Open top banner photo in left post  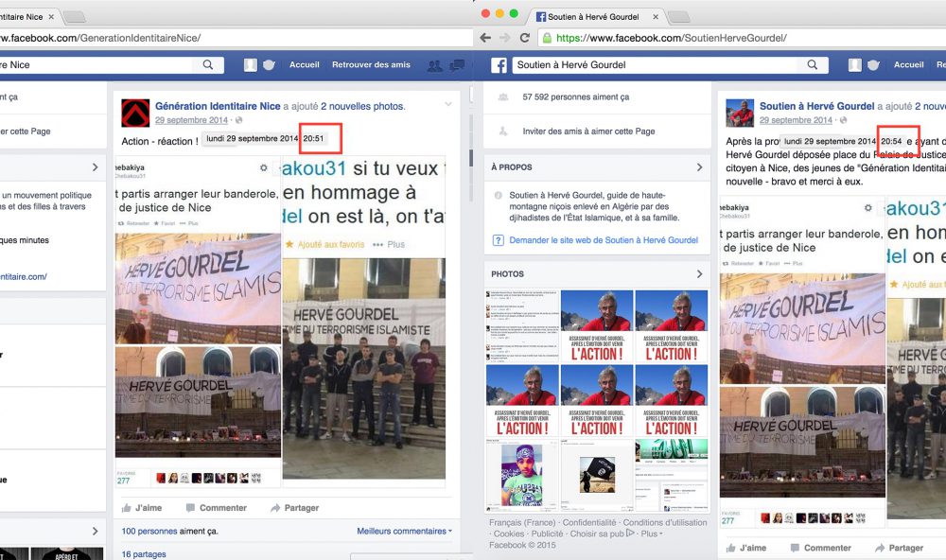198,289
